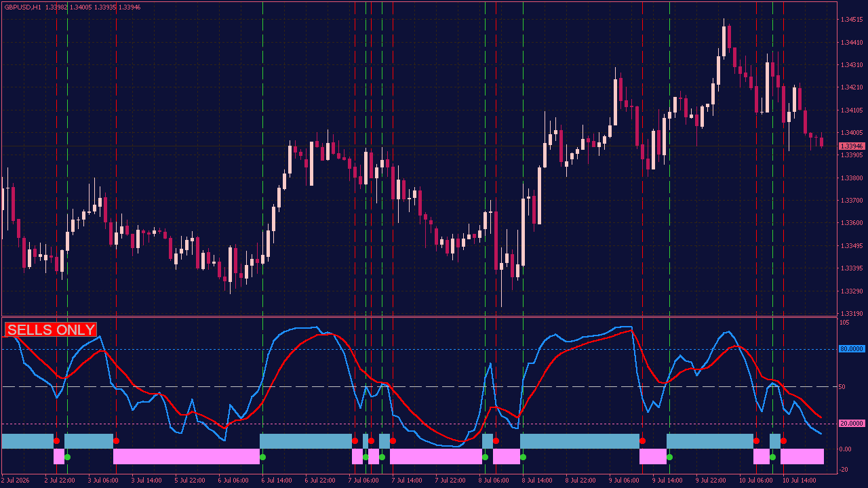Viewport: 868px width, 488px height.
Task: Click the 7 Jul 14:00 time label
Action: (407, 480)
